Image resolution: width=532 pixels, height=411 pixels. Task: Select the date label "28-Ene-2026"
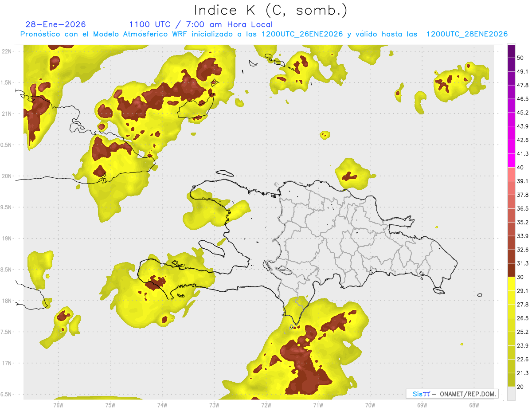coord(56,24)
